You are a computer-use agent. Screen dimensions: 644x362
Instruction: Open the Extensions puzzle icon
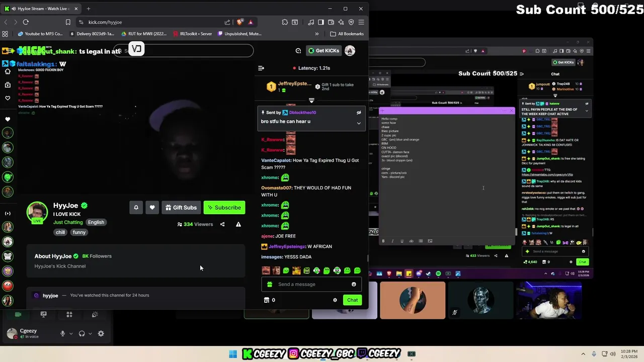tap(285, 22)
